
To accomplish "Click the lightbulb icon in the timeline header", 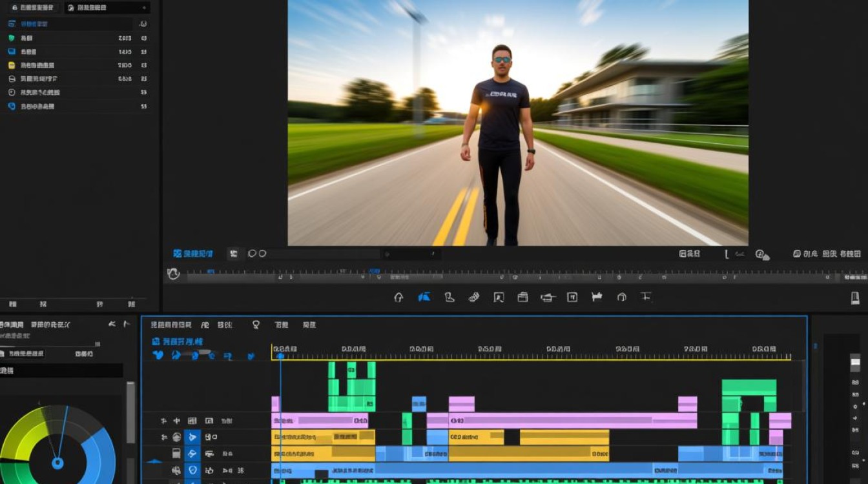I will (x=256, y=325).
